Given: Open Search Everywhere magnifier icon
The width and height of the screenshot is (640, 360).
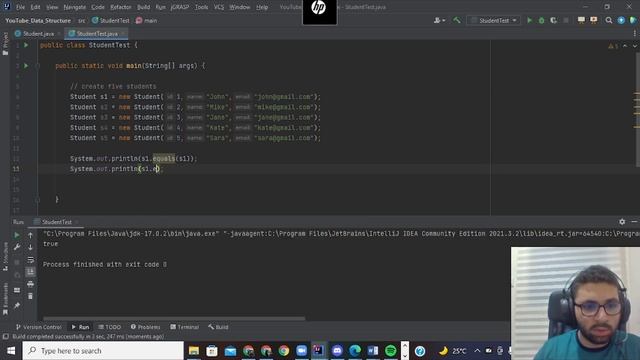Looking at the screenshot, I should click(x=609, y=20).
